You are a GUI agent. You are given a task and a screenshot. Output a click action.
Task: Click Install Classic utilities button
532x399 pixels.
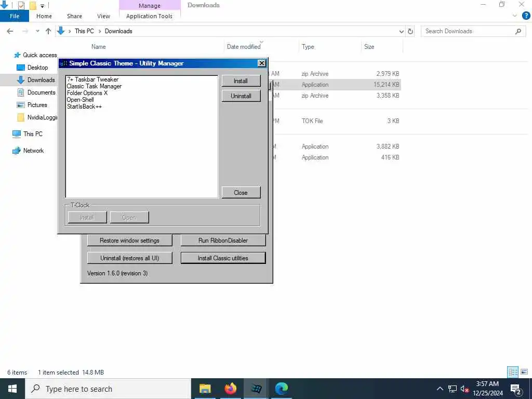[x=223, y=258]
